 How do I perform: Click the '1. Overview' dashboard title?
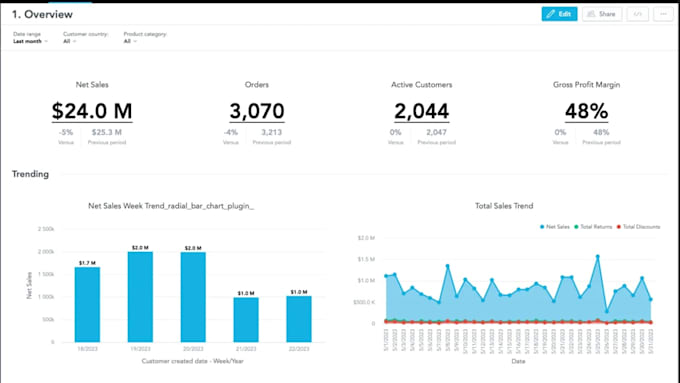click(42, 14)
